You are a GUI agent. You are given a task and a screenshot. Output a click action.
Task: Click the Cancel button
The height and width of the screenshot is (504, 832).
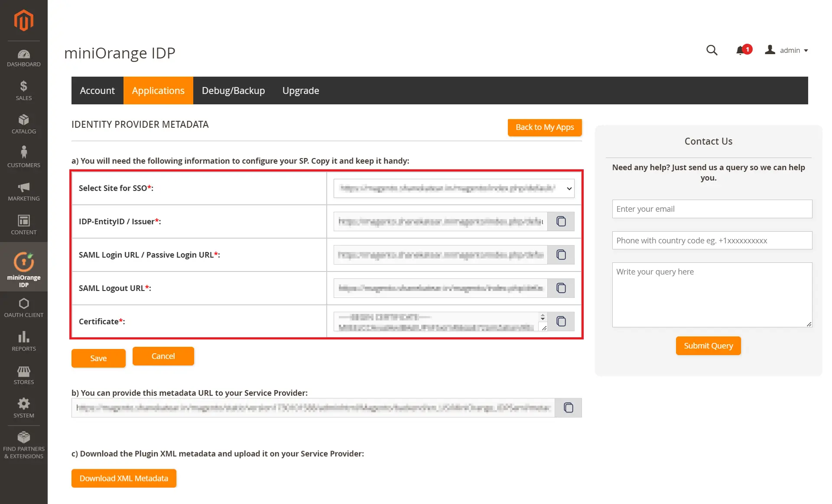[163, 356]
